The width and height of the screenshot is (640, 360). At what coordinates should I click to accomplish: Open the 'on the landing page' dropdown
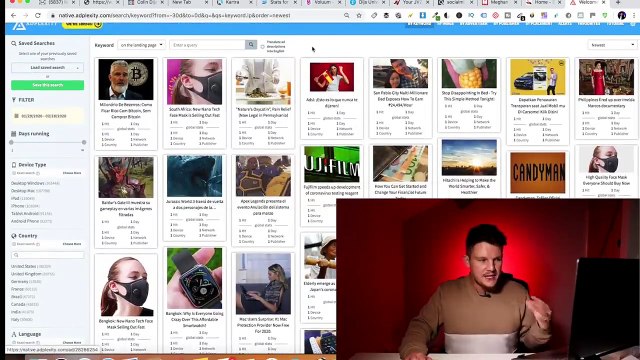tap(142, 45)
